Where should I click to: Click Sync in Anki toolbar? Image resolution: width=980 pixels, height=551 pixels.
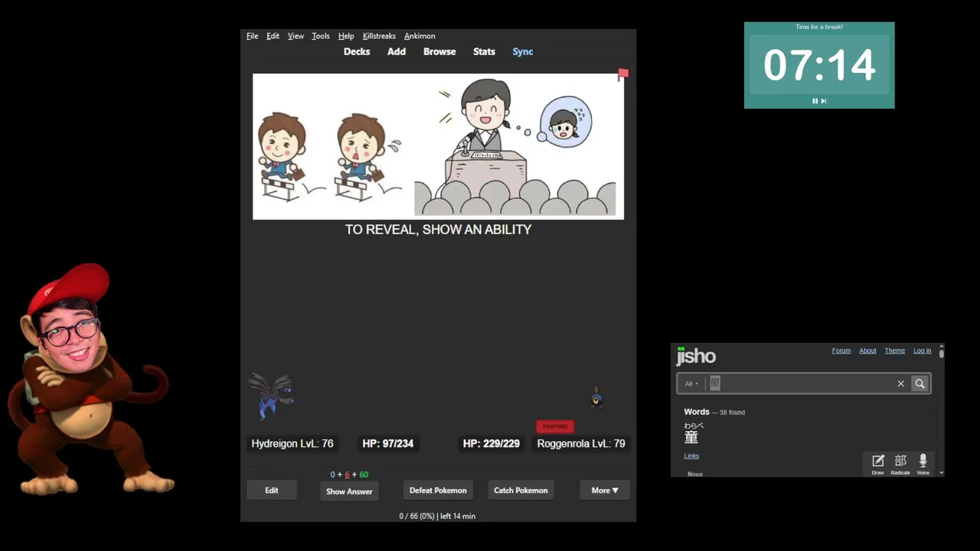click(x=523, y=51)
